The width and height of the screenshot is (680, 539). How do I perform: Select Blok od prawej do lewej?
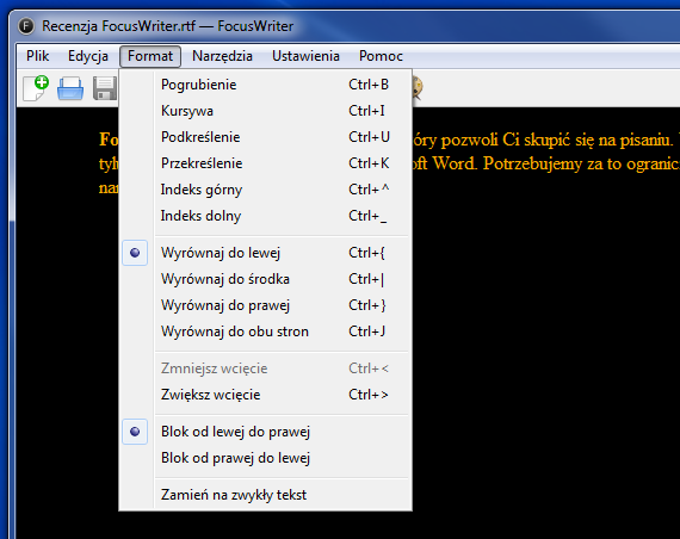[x=265, y=458]
